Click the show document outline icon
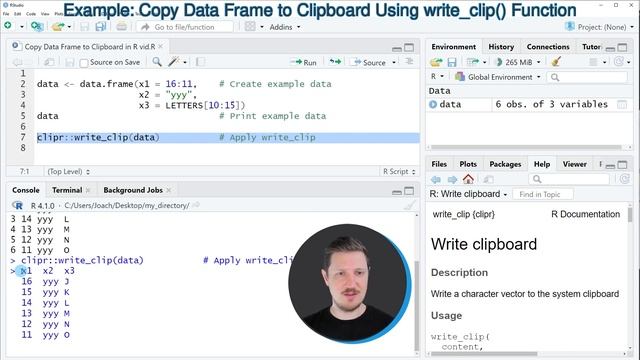This screenshot has height=360, width=640. coord(409,62)
